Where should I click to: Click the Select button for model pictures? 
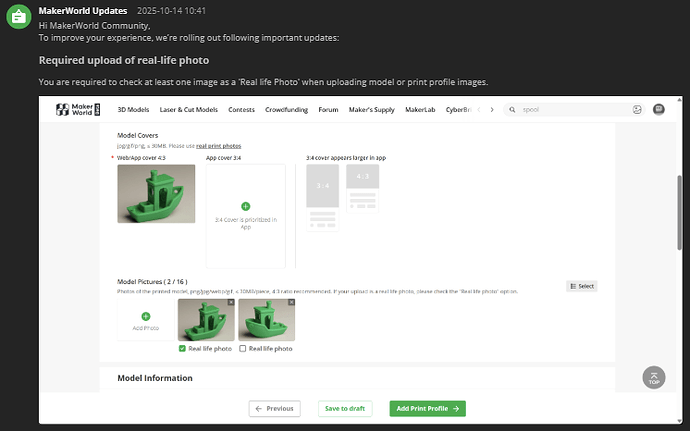[582, 286]
